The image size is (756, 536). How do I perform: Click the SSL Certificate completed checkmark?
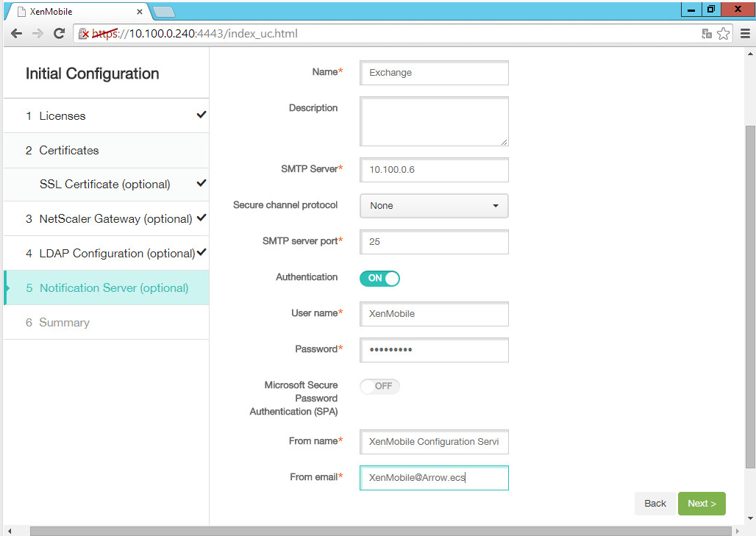(x=202, y=182)
